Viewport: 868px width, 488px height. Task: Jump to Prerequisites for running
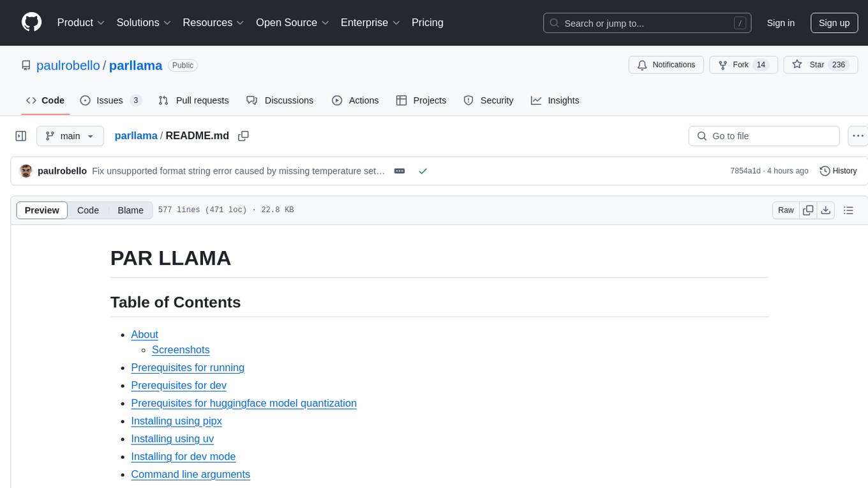[188, 367]
